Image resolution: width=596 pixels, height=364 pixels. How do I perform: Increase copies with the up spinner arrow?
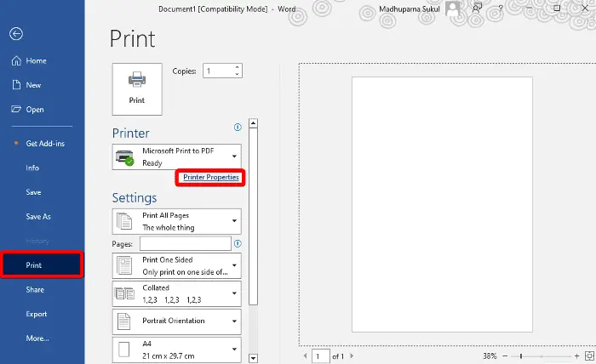tap(238, 67)
